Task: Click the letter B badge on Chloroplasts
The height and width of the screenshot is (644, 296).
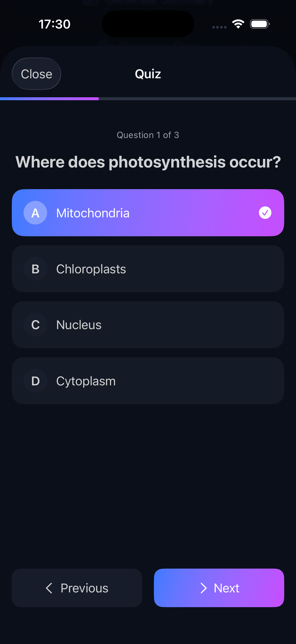Action: (x=35, y=269)
